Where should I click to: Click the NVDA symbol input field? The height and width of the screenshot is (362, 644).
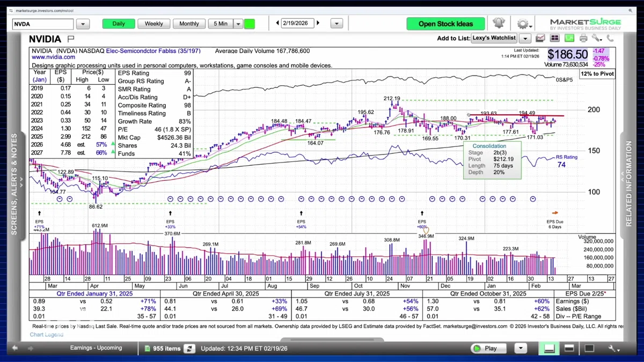click(42, 24)
